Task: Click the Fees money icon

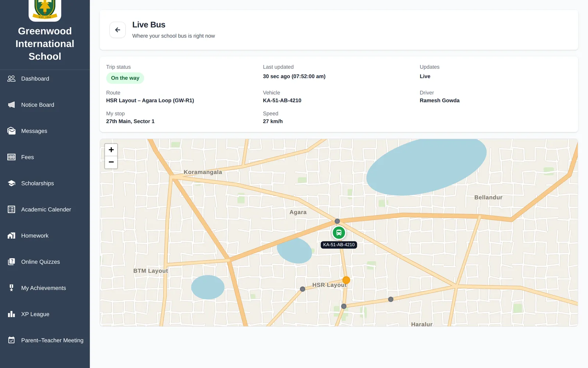Action: point(11,157)
